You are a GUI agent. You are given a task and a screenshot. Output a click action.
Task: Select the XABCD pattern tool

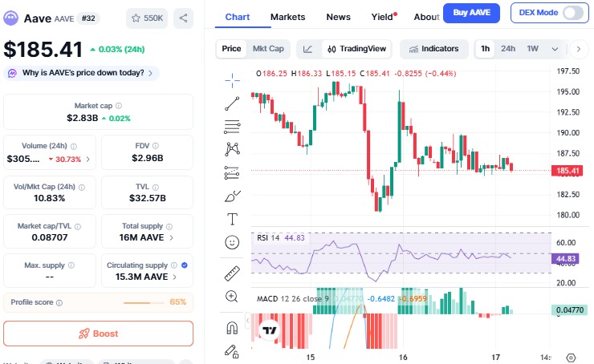(x=232, y=149)
